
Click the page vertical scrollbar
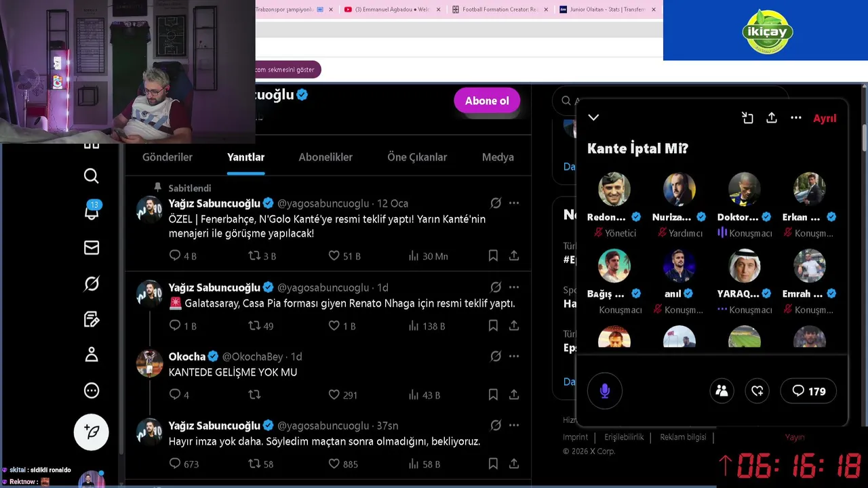pos(865,138)
